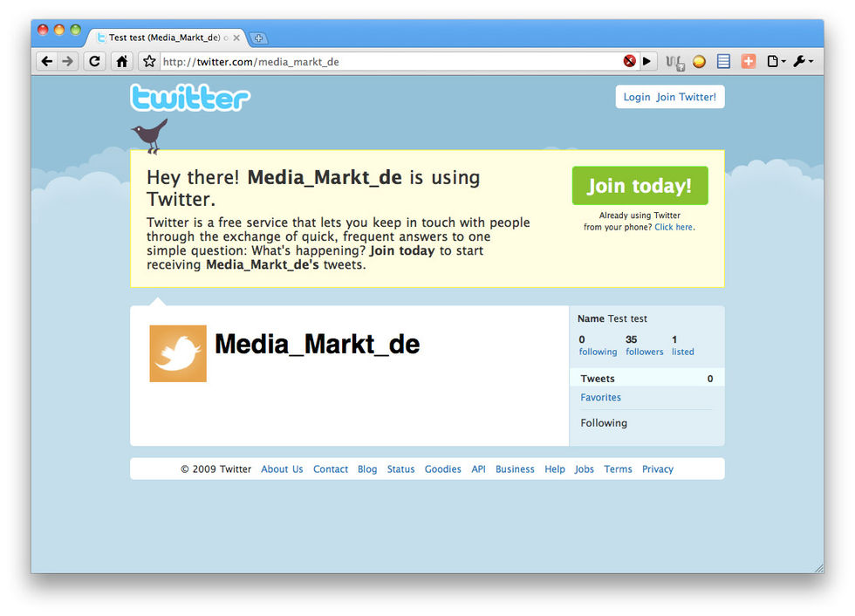Open the page menu dropdown

(776, 62)
